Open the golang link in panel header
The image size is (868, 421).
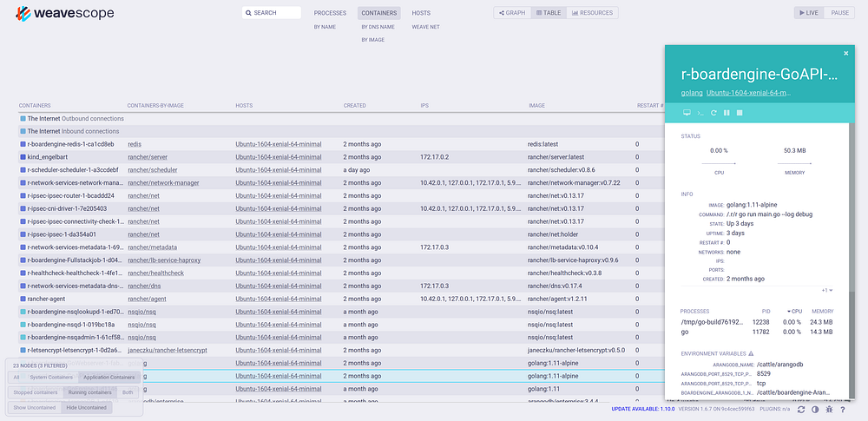(x=692, y=93)
